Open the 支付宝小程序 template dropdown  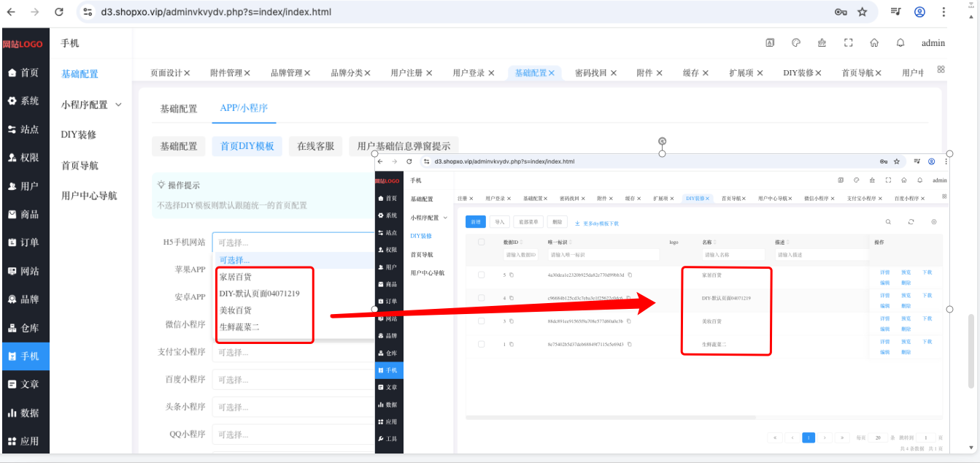click(293, 352)
